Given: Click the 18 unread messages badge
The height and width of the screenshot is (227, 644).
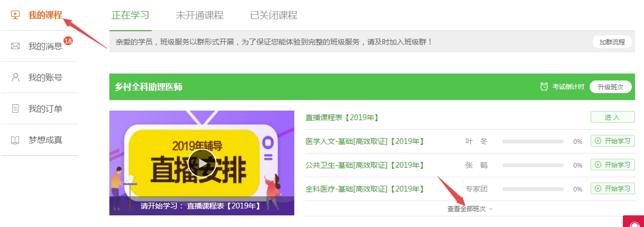Looking at the screenshot, I should [x=68, y=41].
